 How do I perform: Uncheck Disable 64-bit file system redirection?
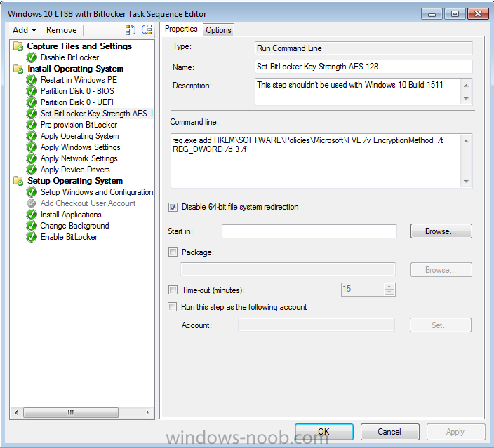173,207
